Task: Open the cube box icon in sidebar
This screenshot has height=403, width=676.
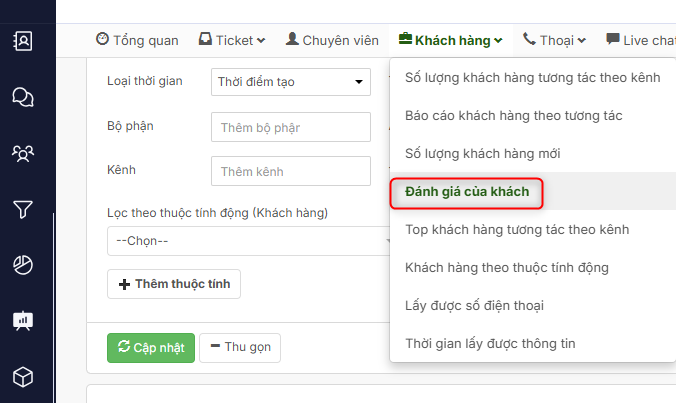Action: 22,377
